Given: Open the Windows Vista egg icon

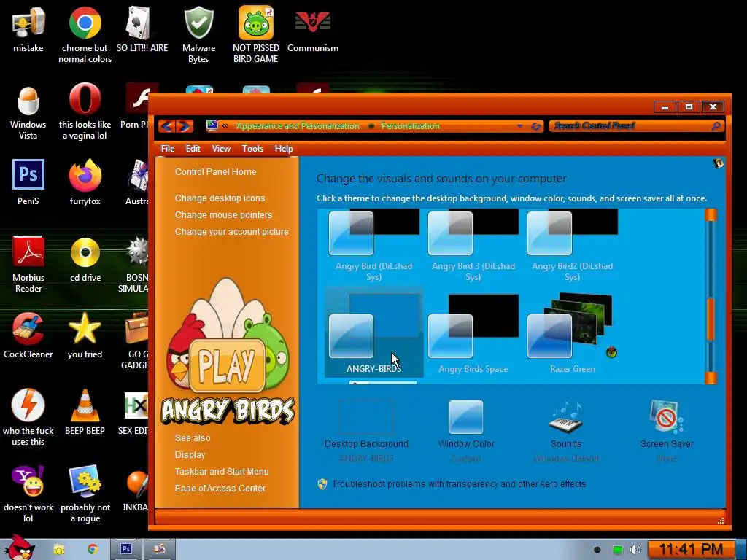Looking at the screenshot, I should click(28, 112).
